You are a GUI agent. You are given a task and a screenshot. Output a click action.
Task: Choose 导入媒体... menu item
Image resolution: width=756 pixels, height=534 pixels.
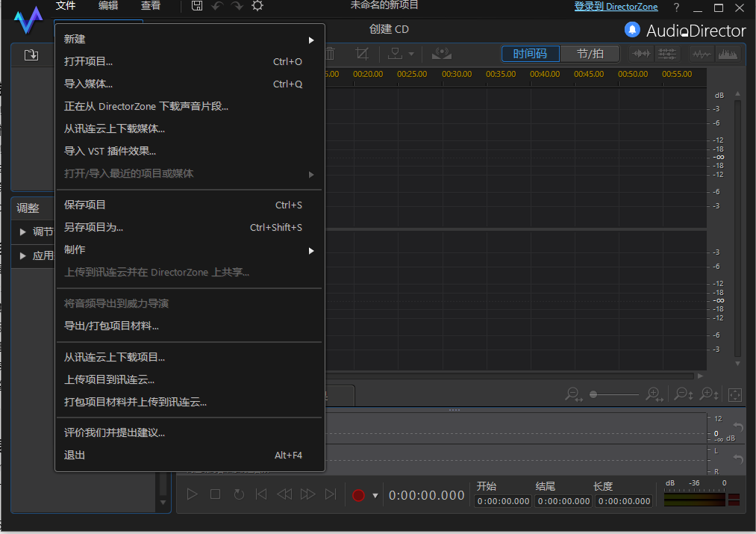click(x=190, y=84)
